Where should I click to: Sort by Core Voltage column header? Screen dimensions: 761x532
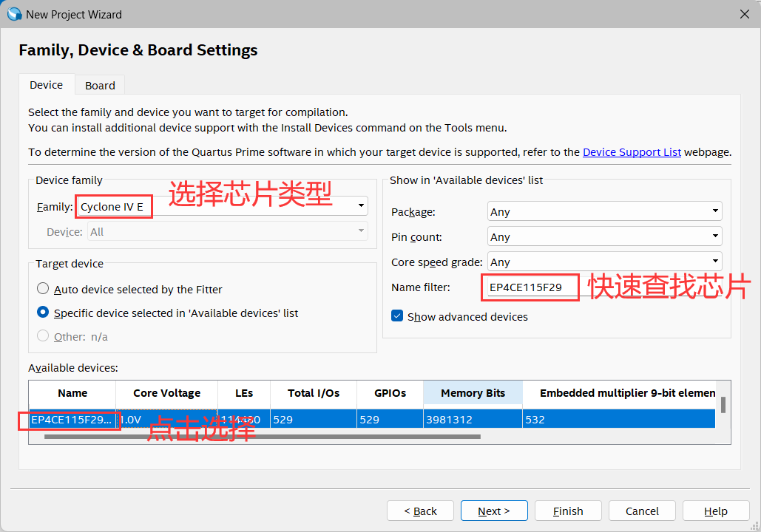pos(166,393)
